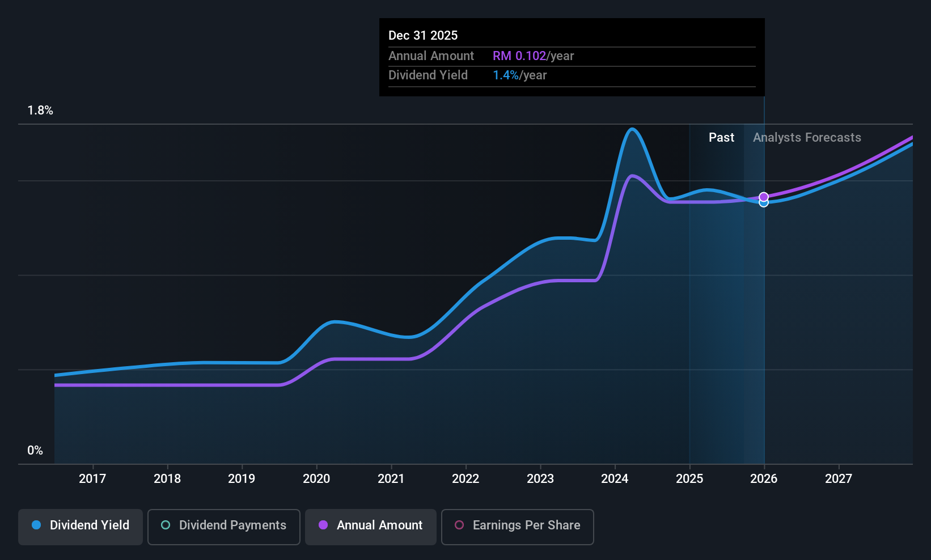Click the 2020 label on the x-axis
Viewport: 931px width, 560px height.
(316, 478)
